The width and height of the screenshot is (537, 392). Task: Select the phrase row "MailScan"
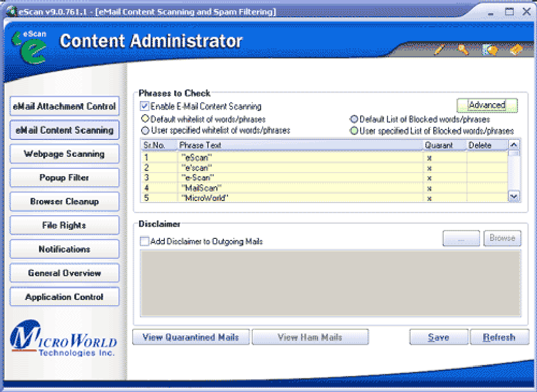click(x=325, y=188)
